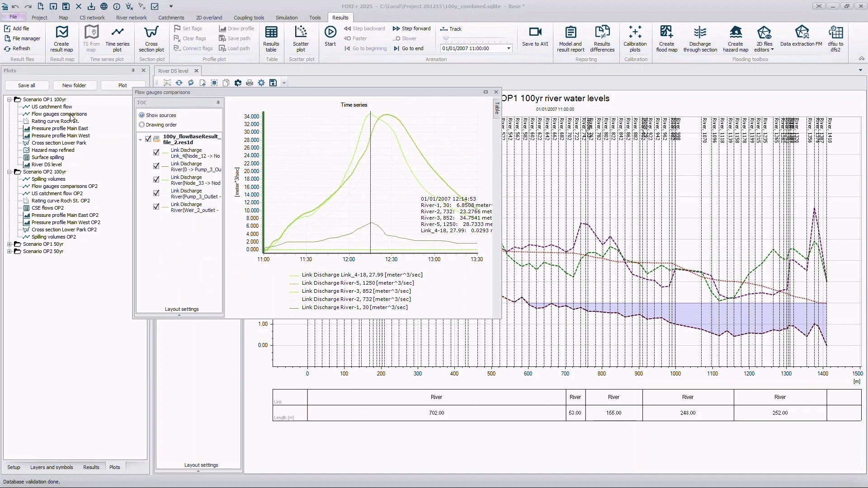The height and width of the screenshot is (488, 868).
Task: Open the Simulation ribbon tab
Action: 287,18
